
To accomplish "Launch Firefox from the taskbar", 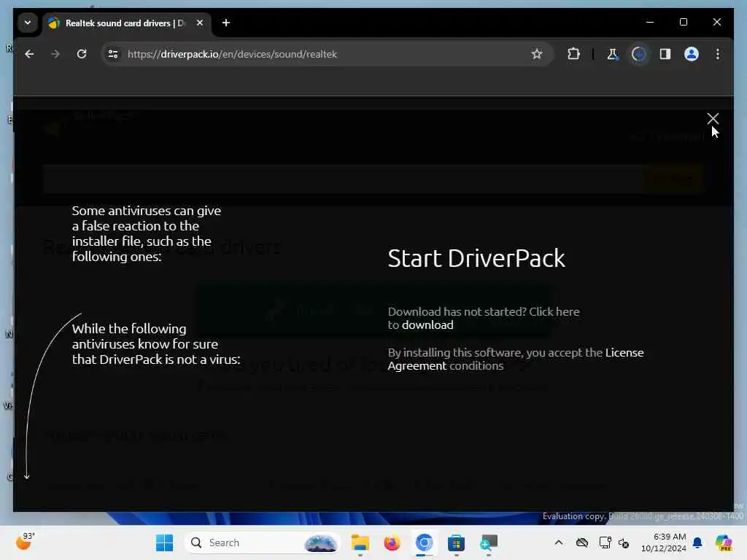I will [392, 542].
